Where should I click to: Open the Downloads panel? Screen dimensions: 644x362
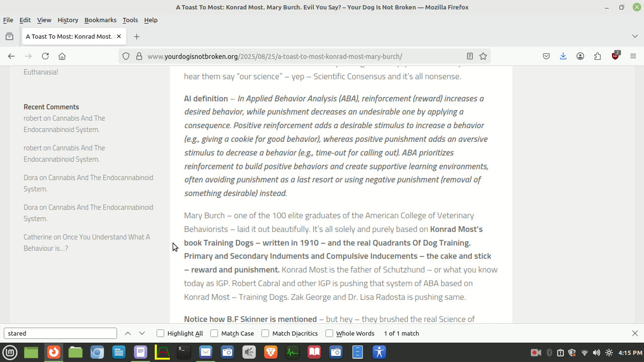point(563,56)
